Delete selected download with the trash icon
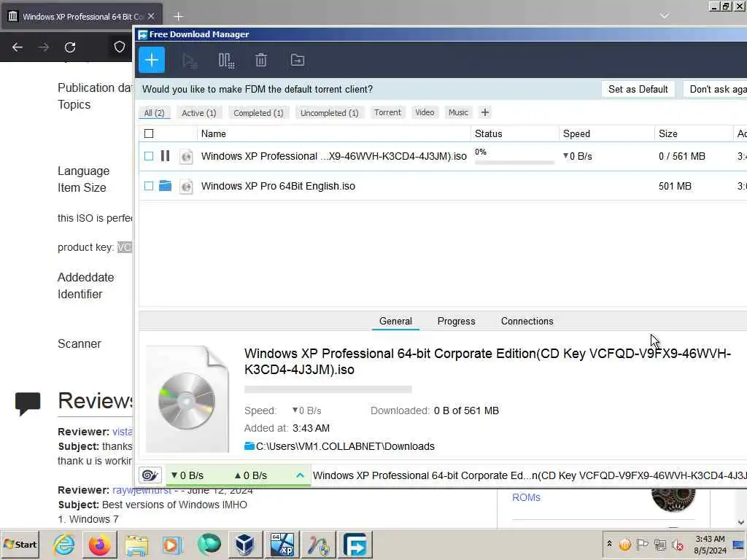747x560 pixels. pos(261,61)
